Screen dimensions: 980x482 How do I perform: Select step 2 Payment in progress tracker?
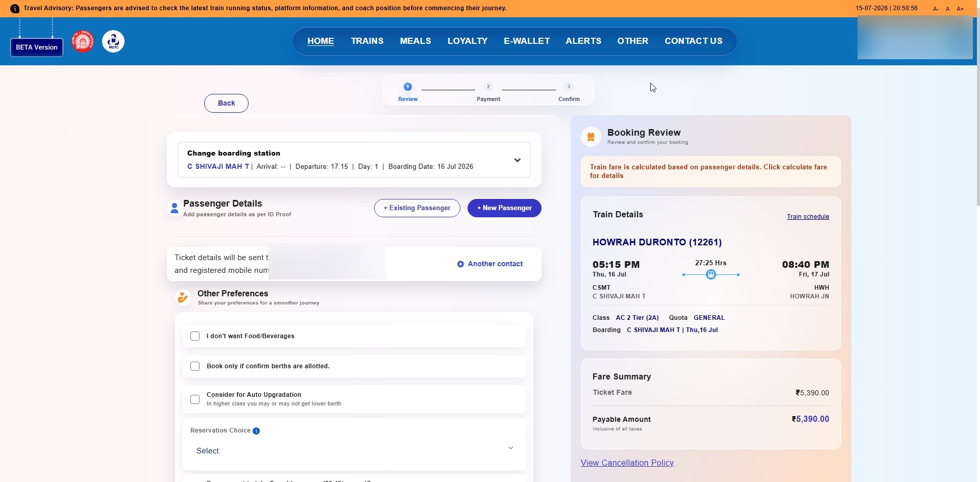pos(488,92)
